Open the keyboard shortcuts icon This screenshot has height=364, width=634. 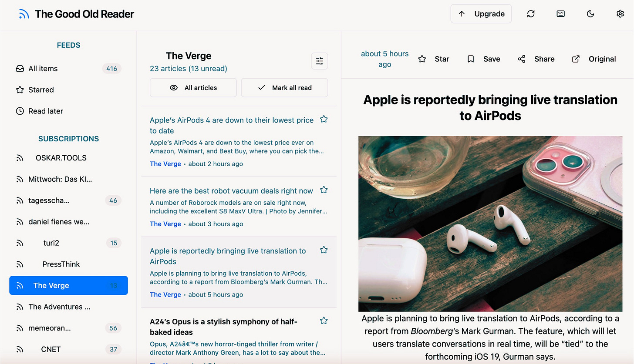(x=561, y=14)
